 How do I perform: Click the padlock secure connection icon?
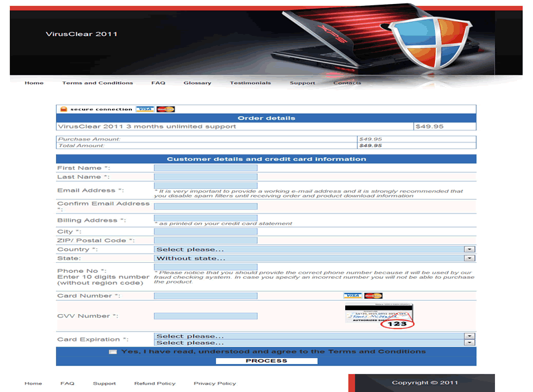[x=63, y=109]
